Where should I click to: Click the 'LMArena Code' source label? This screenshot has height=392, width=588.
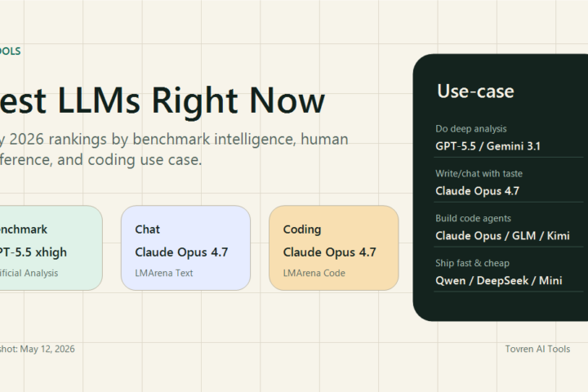point(314,273)
